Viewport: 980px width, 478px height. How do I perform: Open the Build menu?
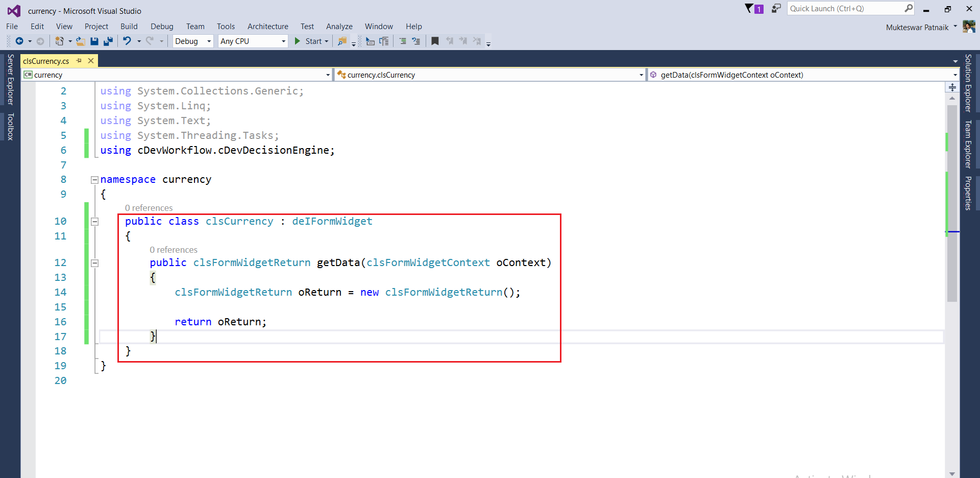[x=129, y=27]
